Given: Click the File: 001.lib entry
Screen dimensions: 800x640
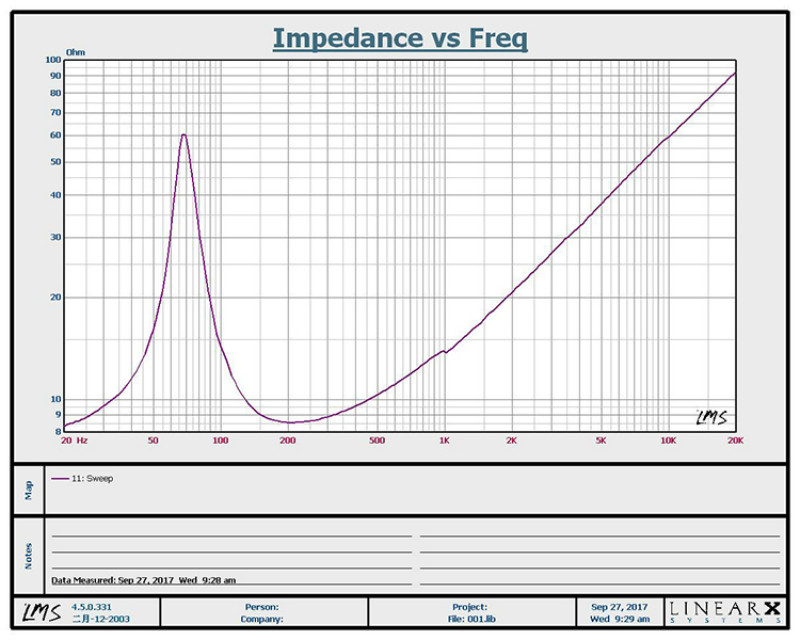Looking at the screenshot, I should tap(474, 619).
